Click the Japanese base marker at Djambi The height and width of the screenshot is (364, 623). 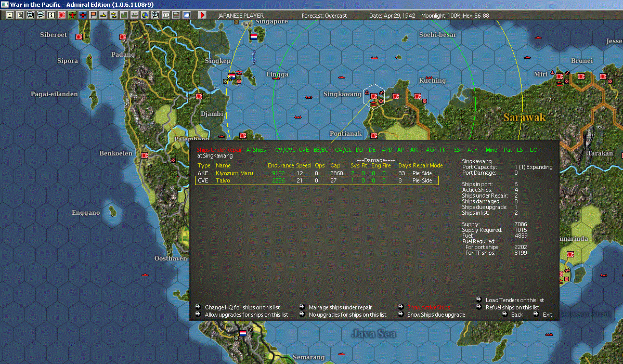[x=199, y=96]
